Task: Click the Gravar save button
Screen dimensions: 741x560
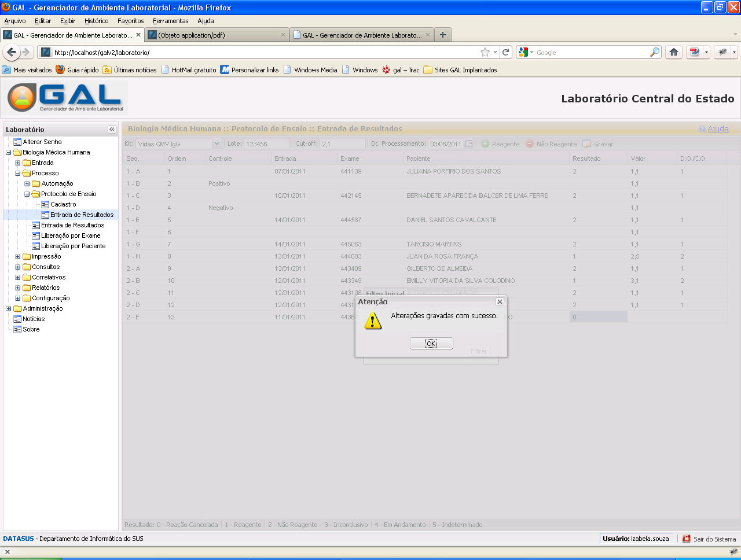Action: [598, 144]
